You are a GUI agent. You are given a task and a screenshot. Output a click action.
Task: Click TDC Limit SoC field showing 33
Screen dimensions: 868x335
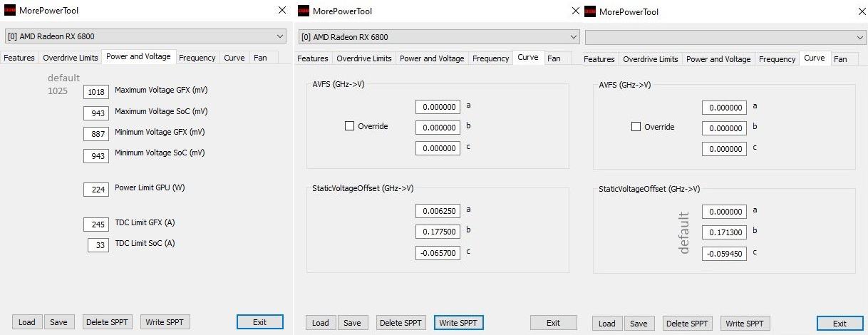click(98, 245)
